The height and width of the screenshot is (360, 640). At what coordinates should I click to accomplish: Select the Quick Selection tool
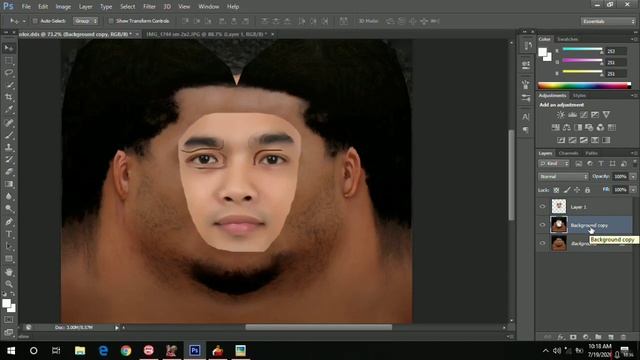[x=9, y=85]
